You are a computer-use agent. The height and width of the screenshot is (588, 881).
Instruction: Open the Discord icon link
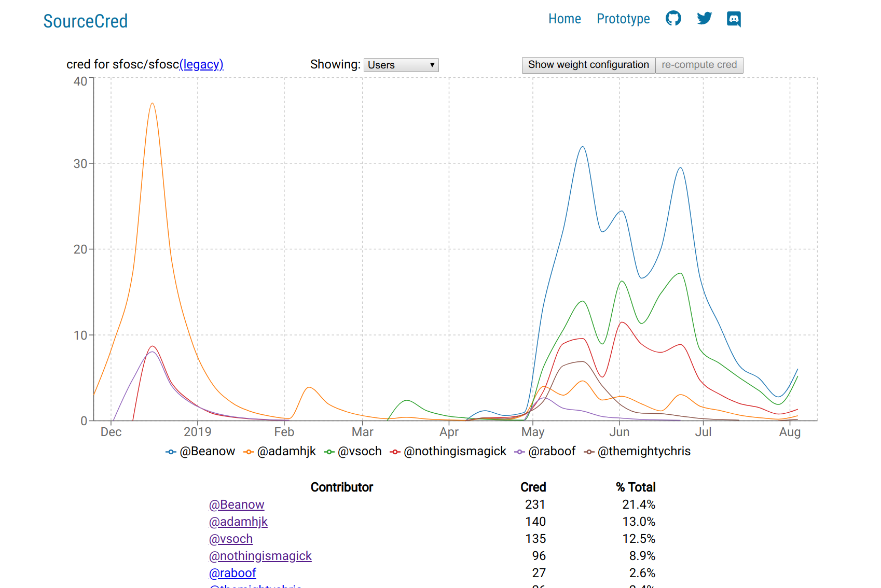pyautogui.click(x=734, y=19)
